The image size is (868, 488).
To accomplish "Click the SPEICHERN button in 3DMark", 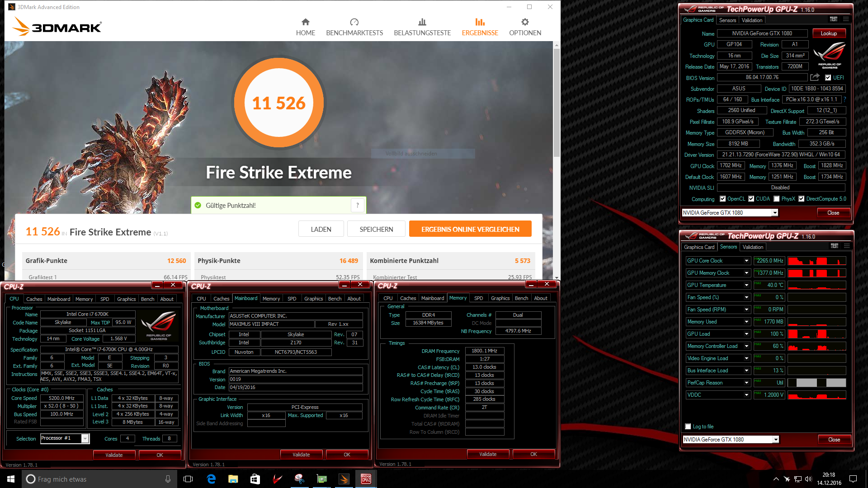I will (x=376, y=229).
